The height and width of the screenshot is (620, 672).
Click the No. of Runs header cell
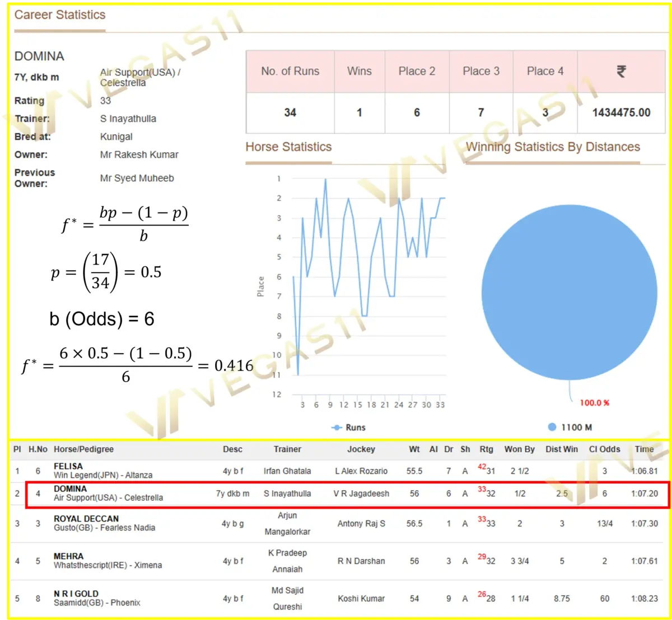click(x=290, y=72)
